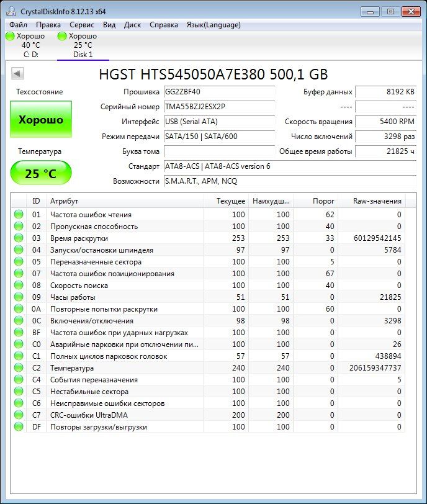Click the rotation speed value 5400 RPM
The image size is (427, 504).
(385, 122)
